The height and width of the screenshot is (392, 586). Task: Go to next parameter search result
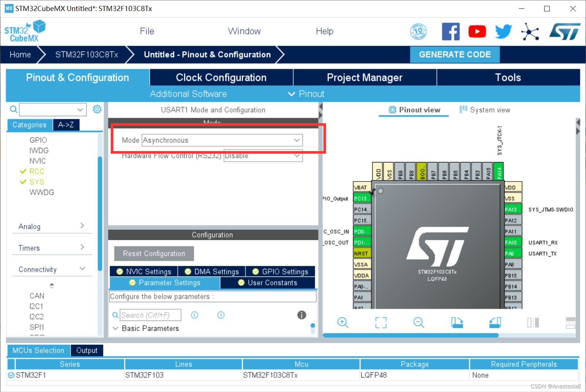[221, 315]
